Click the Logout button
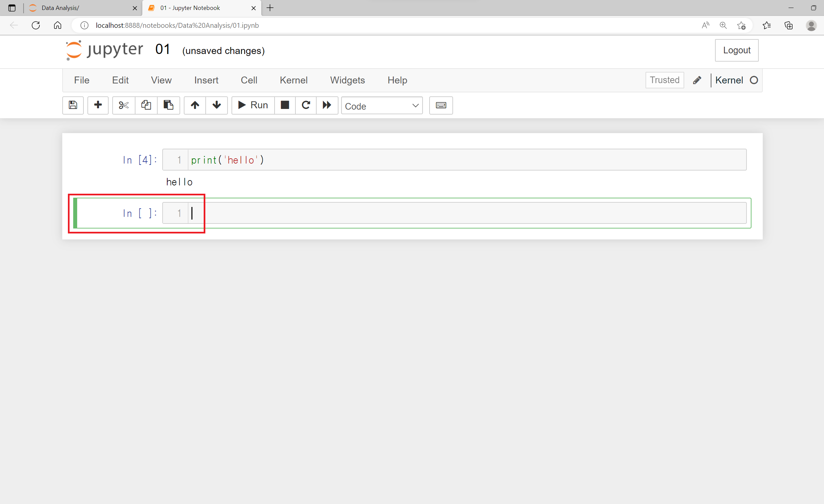824x504 pixels. pyautogui.click(x=736, y=50)
